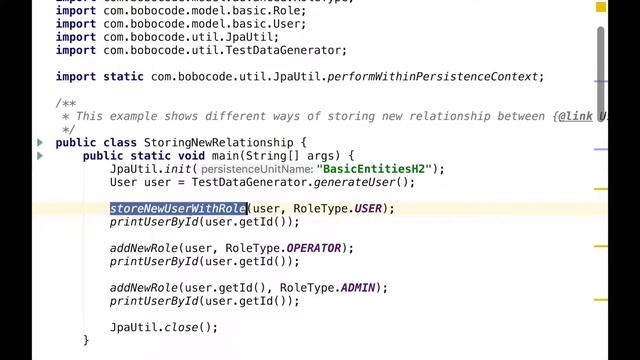Click selected storeNewUserWithRole method call
This screenshot has width=640, height=360.
[x=178, y=209]
